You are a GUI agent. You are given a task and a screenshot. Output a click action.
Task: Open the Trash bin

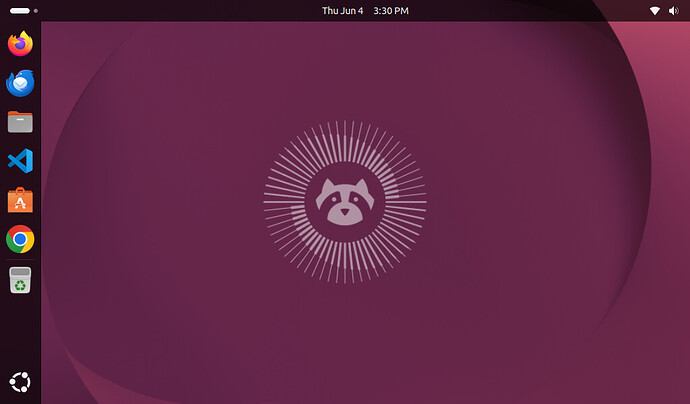tap(20, 280)
